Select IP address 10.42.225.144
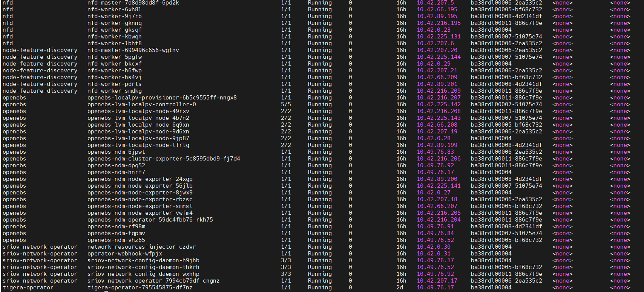Image resolution: width=644 pixels, height=292 pixels. (439, 57)
